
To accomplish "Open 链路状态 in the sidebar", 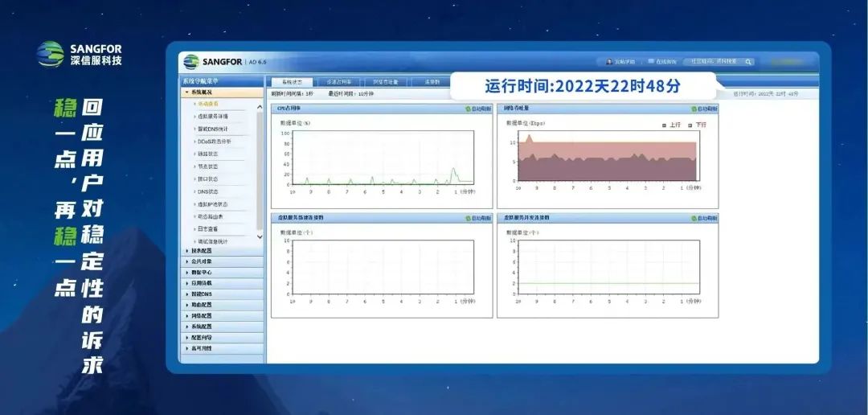I will point(208,154).
